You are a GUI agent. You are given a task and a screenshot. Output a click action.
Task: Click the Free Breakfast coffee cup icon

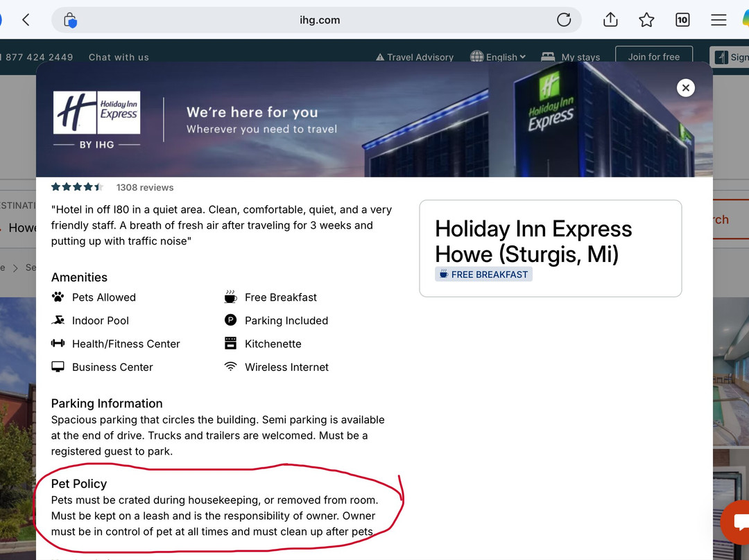click(230, 297)
